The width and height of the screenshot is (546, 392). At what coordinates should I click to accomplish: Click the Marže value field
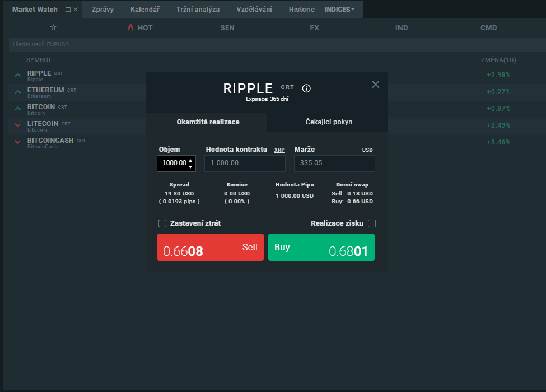coord(334,164)
